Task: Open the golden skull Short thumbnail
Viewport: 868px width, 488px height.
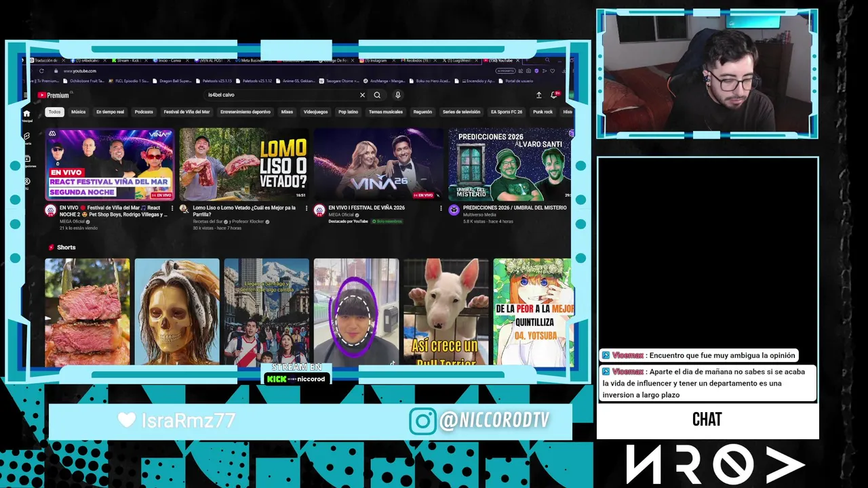Action: click(x=177, y=312)
